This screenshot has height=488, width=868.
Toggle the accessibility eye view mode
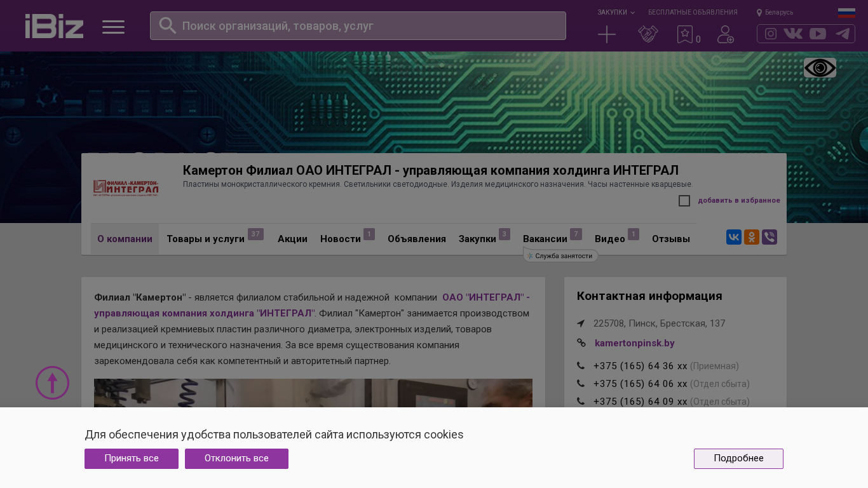pos(820,67)
